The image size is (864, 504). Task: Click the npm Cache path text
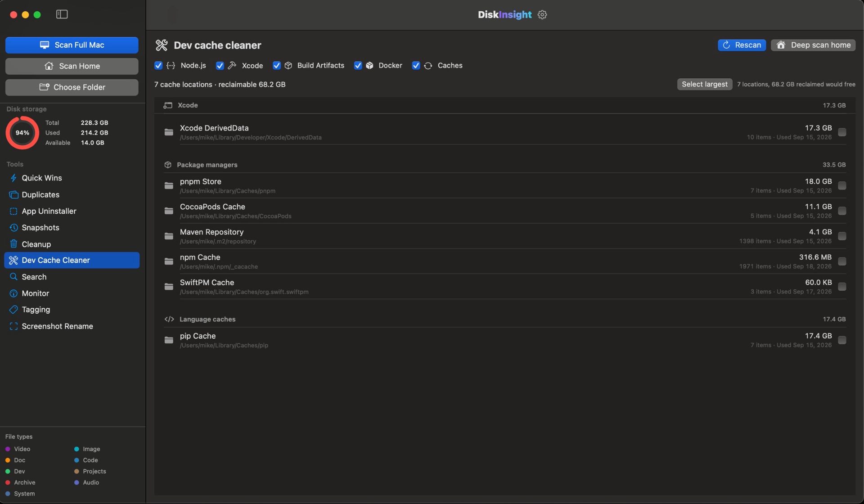[219, 266]
